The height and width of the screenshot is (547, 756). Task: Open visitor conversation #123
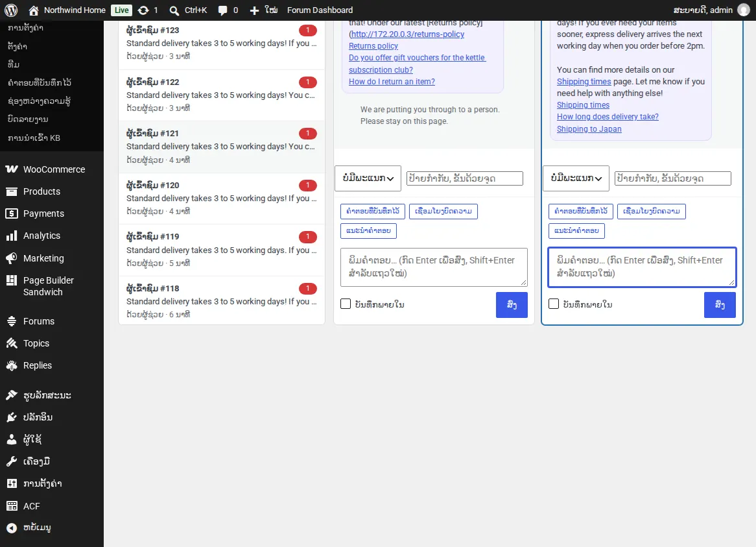(x=222, y=43)
